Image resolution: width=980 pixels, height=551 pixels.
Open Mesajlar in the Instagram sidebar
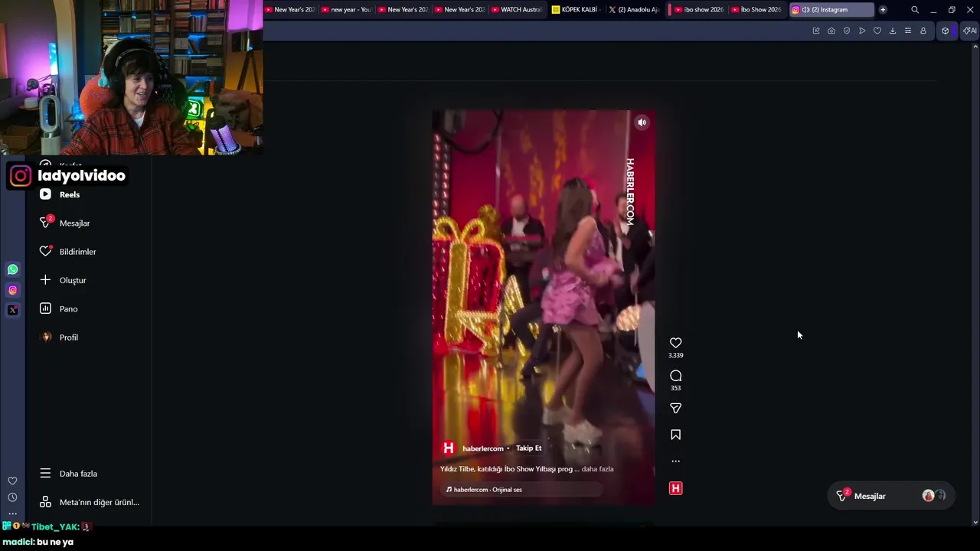(74, 223)
